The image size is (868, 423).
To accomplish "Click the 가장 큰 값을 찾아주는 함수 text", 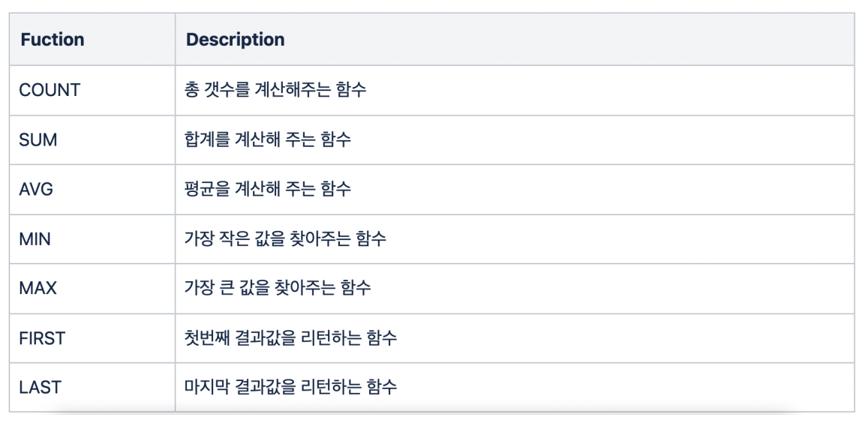I will tap(278, 288).
